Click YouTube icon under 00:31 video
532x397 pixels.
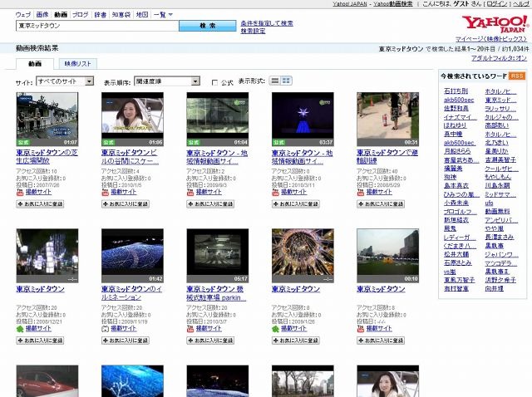point(360,192)
